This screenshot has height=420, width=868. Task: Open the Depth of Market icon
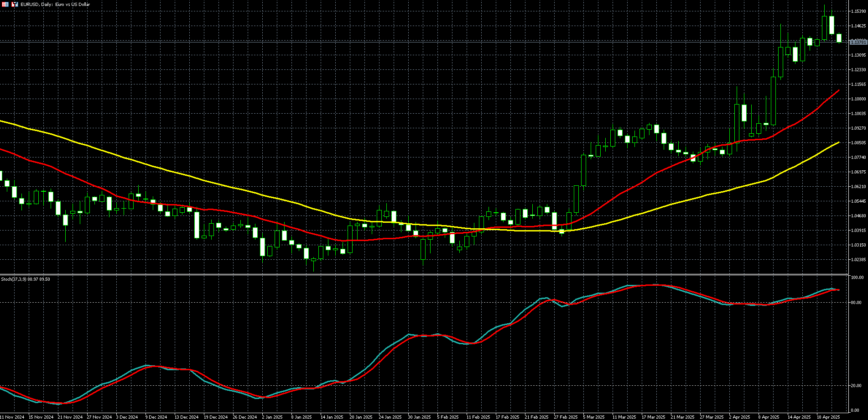tap(5, 4)
